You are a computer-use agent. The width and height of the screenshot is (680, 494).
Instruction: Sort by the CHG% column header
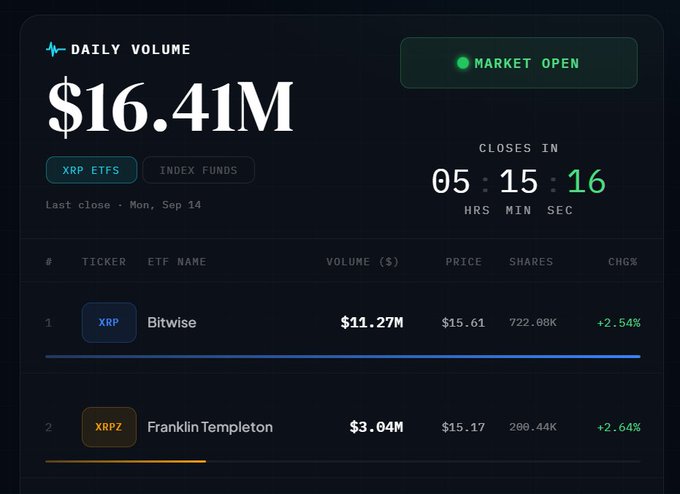coord(623,262)
